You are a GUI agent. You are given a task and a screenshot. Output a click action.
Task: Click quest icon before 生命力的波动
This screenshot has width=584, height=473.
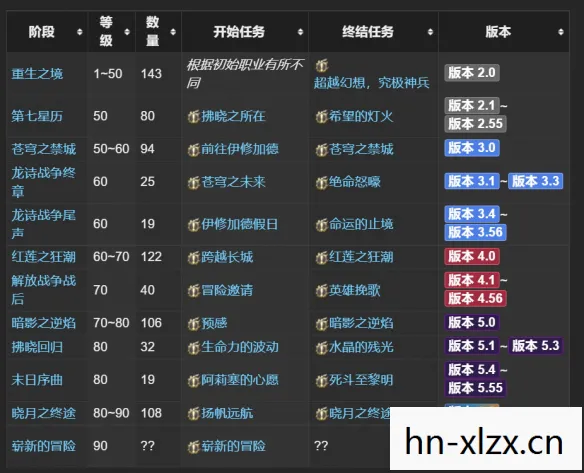[194, 347]
